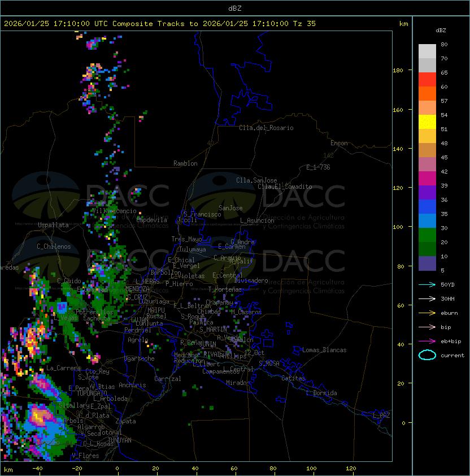The height and width of the screenshot is (476, 470).
Task: Pick the green swatch between 30 and 20
Action: [x=427, y=235]
